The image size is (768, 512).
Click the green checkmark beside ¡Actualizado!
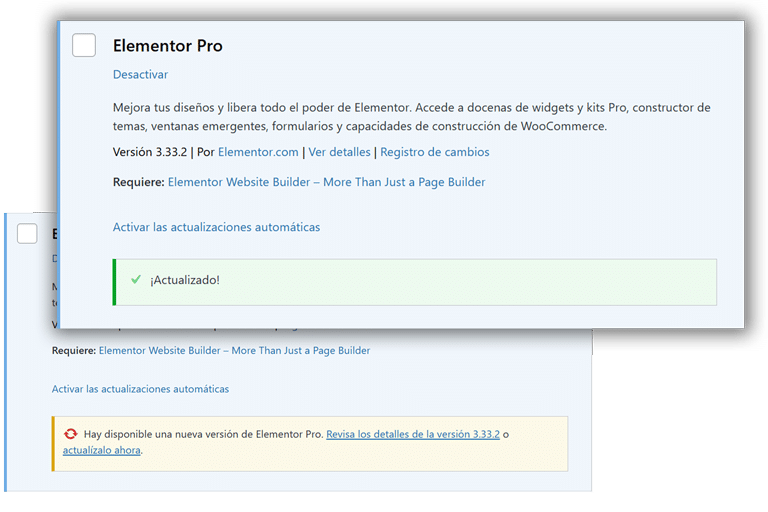coord(135,279)
